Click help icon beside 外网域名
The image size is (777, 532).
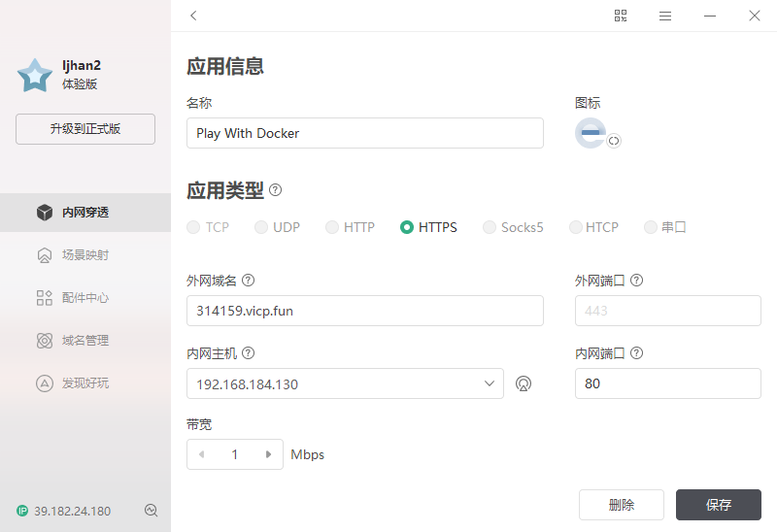(248, 281)
